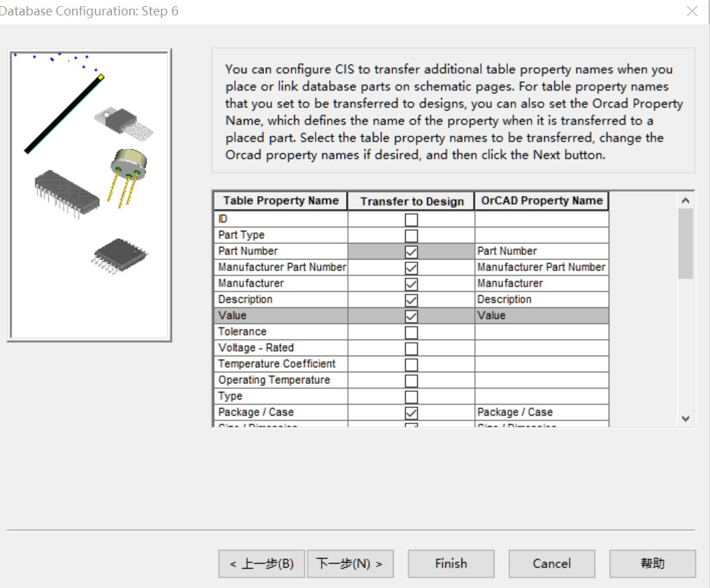Uncheck Description transfer to design

(x=412, y=299)
